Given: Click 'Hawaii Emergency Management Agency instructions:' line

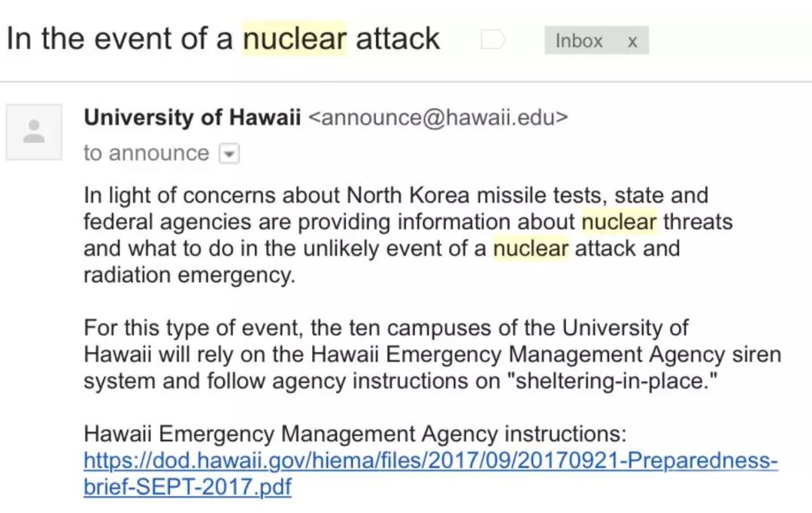Looking at the screenshot, I should pyautogui.click(x=355, y=434).
